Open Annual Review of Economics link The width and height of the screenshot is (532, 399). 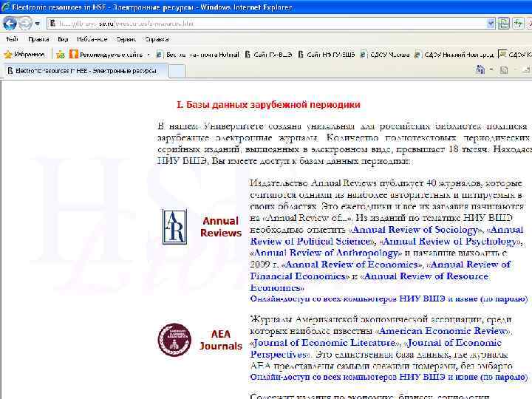click(352, 265)
